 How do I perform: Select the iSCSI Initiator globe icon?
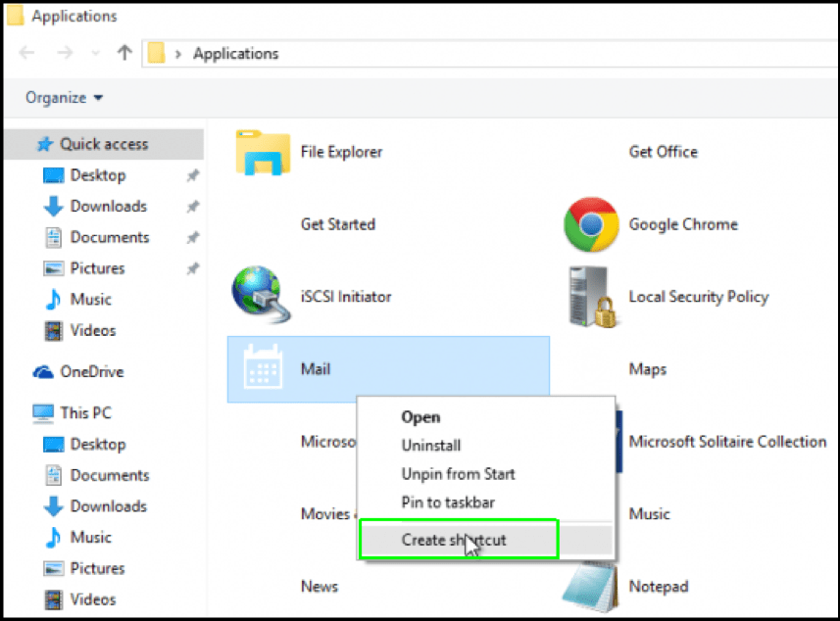point(261,296)
